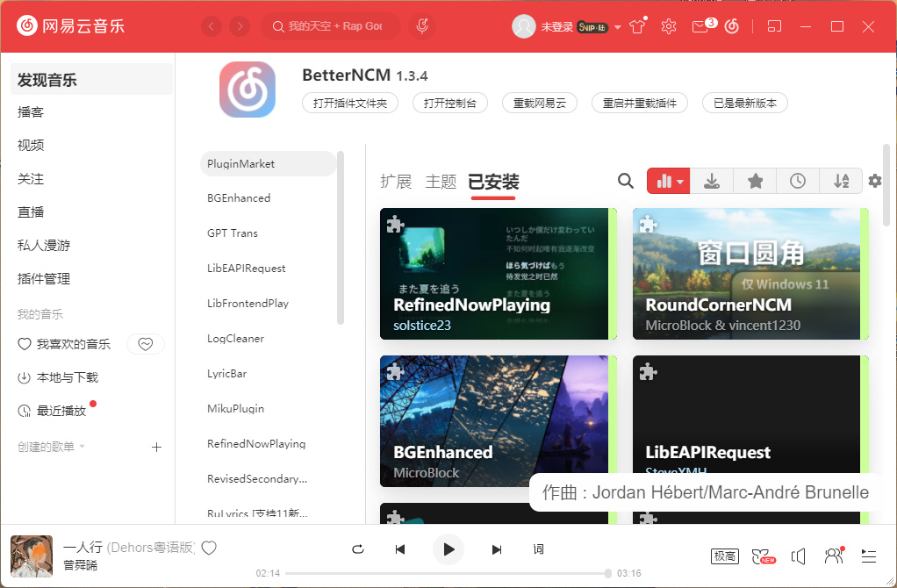
Task: Open 我喜欢的音乐 playlist
Action: [73, 344]
